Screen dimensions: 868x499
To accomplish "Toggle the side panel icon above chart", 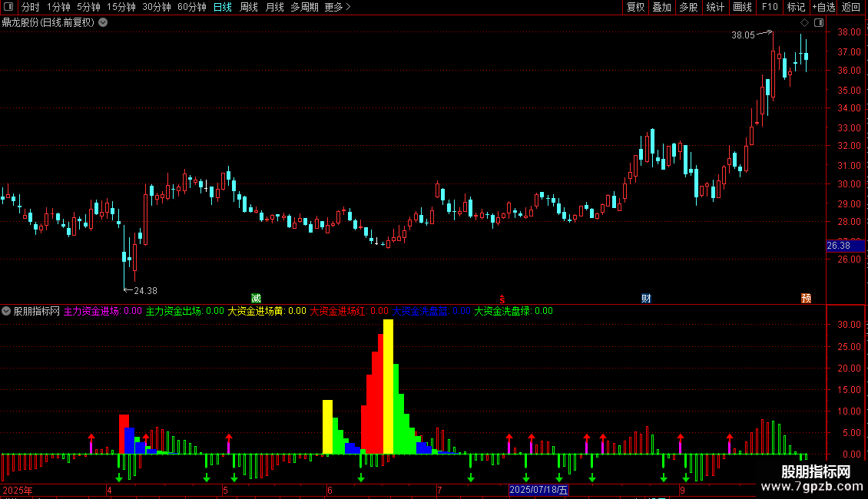I will (819, 23).
